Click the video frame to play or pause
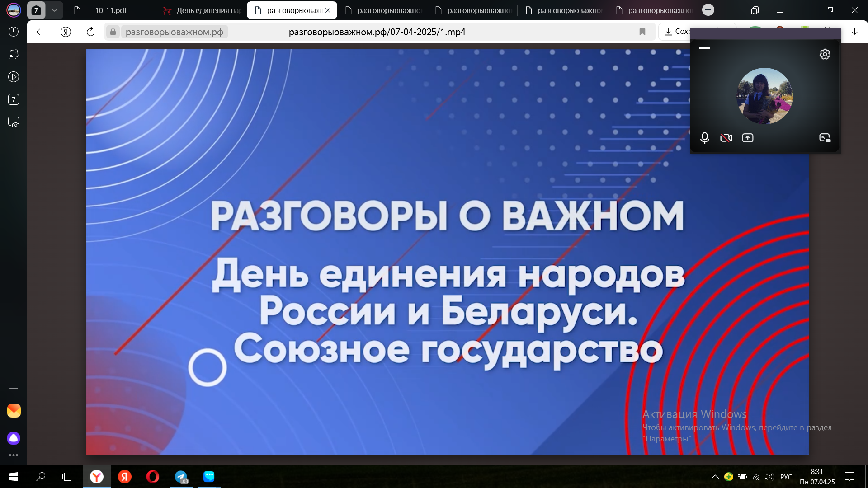The width and height of the screenshot is (868, 488). (x=447, y=252)
